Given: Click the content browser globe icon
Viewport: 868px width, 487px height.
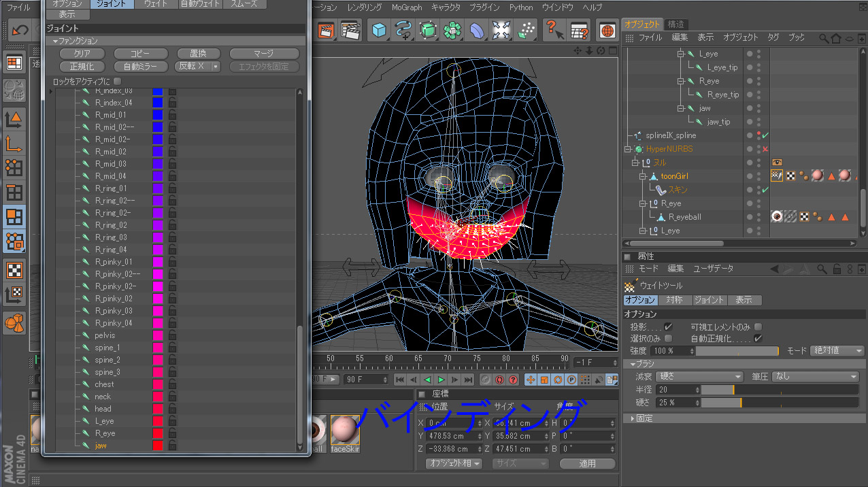Looking at the screenshot, I should tap(606, 31).
